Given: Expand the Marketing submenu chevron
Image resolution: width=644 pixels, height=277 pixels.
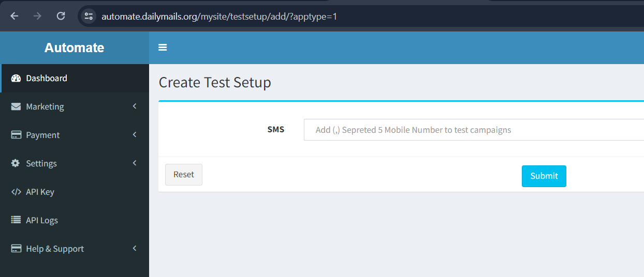Looking at the screenshot, I should pos(135,106).
